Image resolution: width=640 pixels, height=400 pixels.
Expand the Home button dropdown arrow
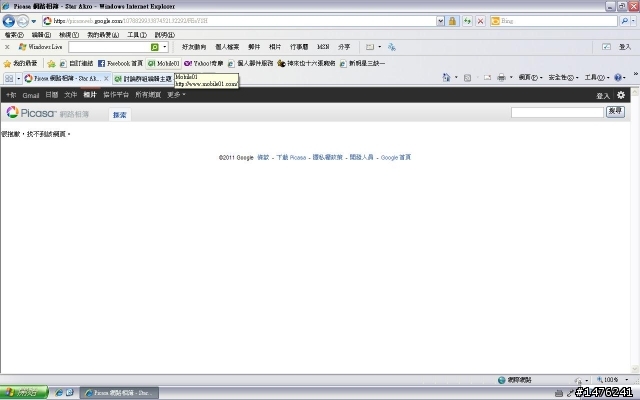(x=456, y=77)
